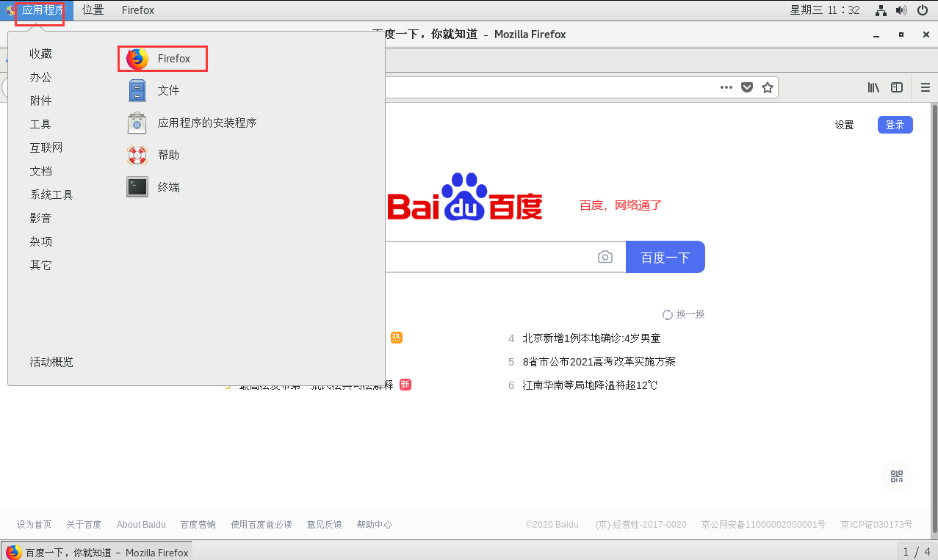
Task: Click the 设为首页 footer link
Action: [35, 524]
